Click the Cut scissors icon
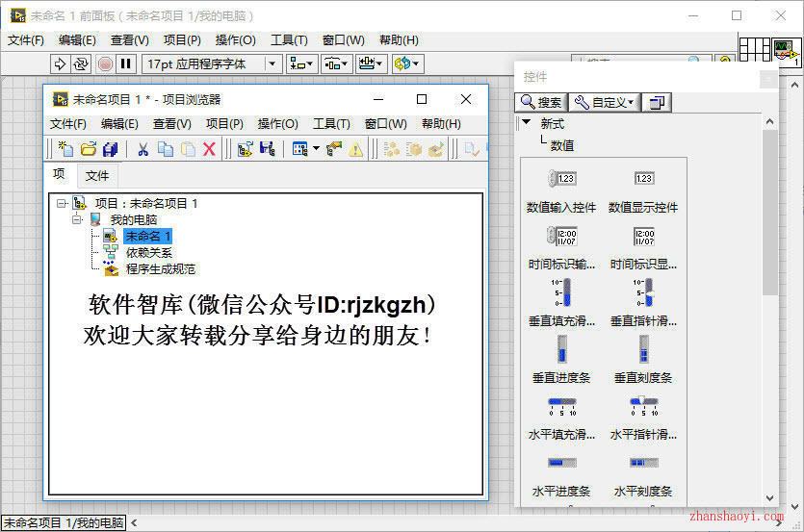The height and width of the screenshot is (532, 804). click(143, 149)
